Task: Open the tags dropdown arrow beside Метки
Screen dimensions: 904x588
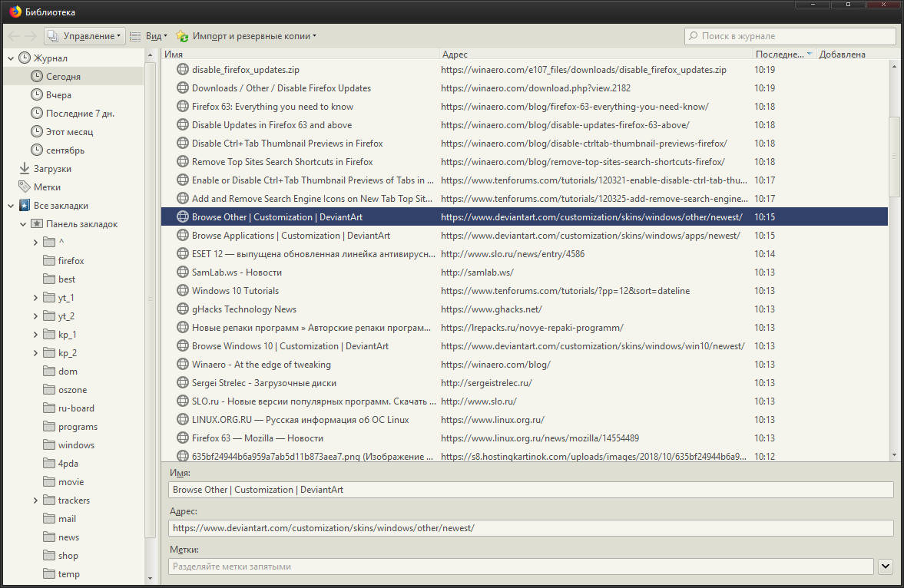Action: point(886,567)
